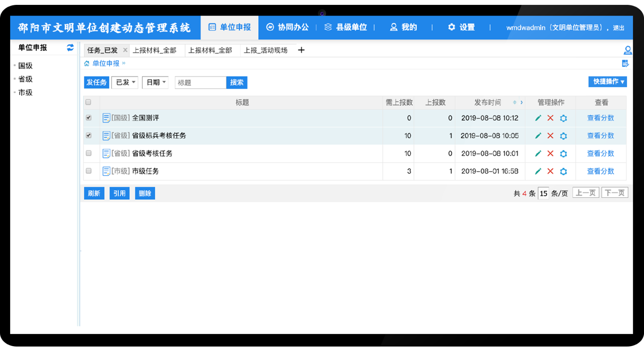Open the 已发 status dropdown

point(124,82)
